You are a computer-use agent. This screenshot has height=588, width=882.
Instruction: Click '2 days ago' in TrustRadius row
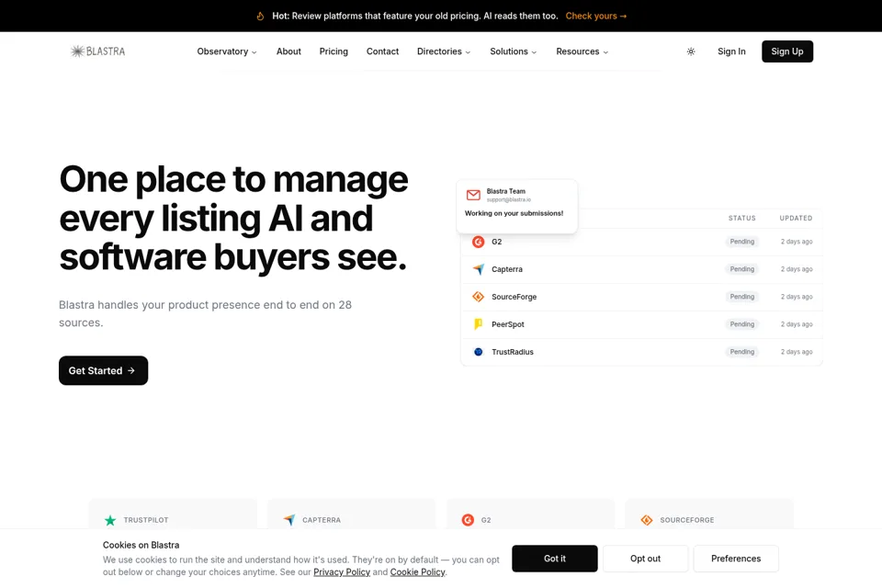pos(797,352)
